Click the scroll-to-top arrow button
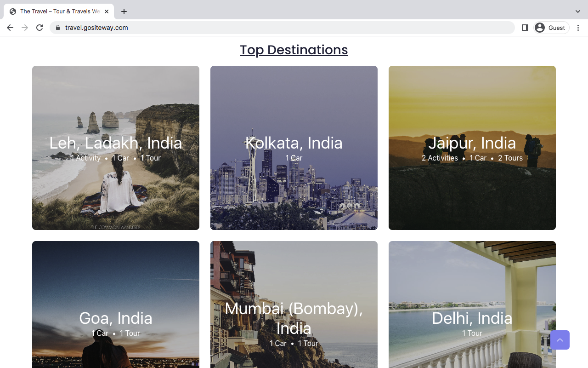Viewport: 588px width, 368px height. click(560, 340)
